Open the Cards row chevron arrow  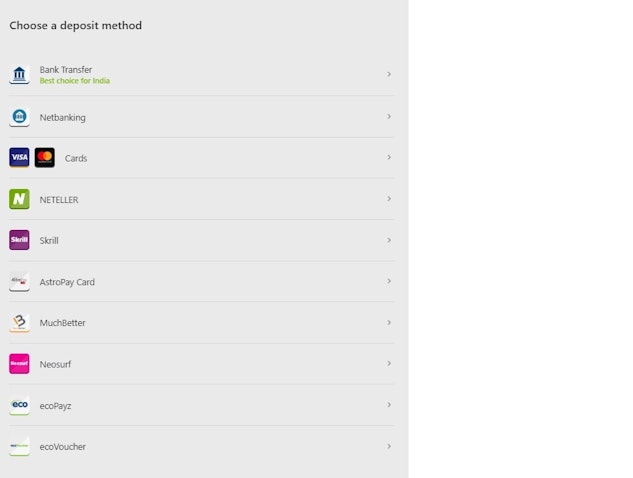(x=388, y=158)
